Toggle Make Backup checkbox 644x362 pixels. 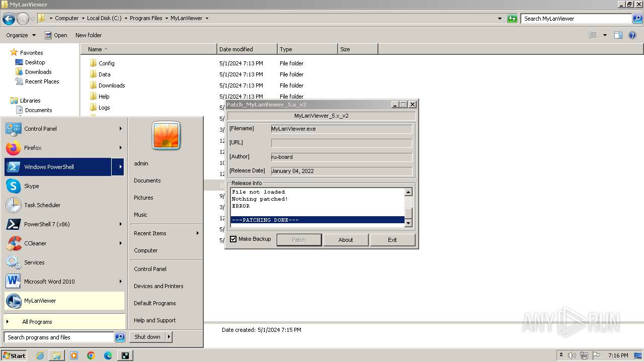233,239
